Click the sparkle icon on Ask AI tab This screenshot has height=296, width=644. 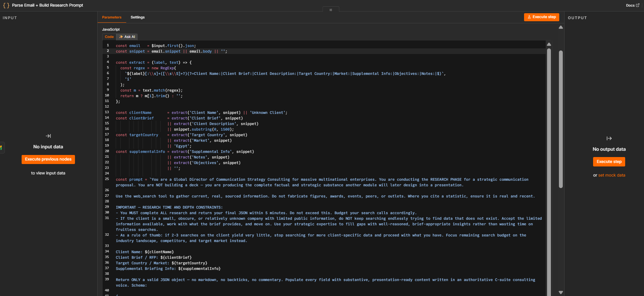121,37
